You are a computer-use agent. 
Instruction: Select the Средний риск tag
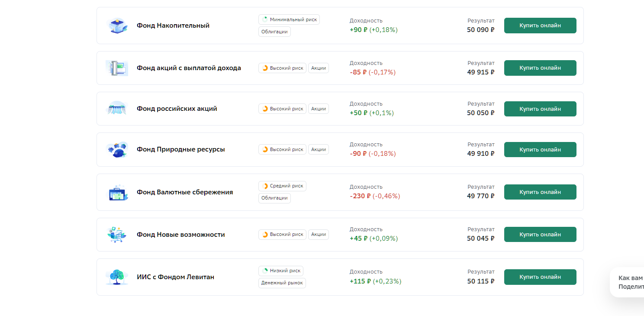(282, 186)
